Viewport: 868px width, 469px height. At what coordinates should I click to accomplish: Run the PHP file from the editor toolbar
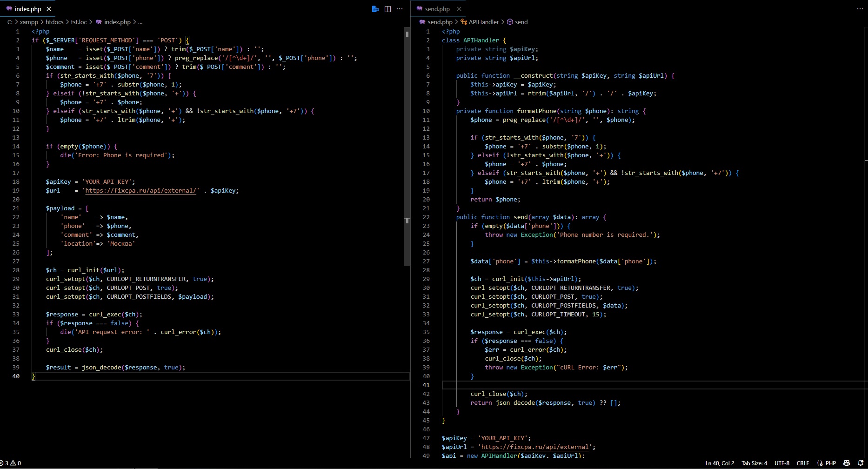pyautogui.click(x=375, y=9)
